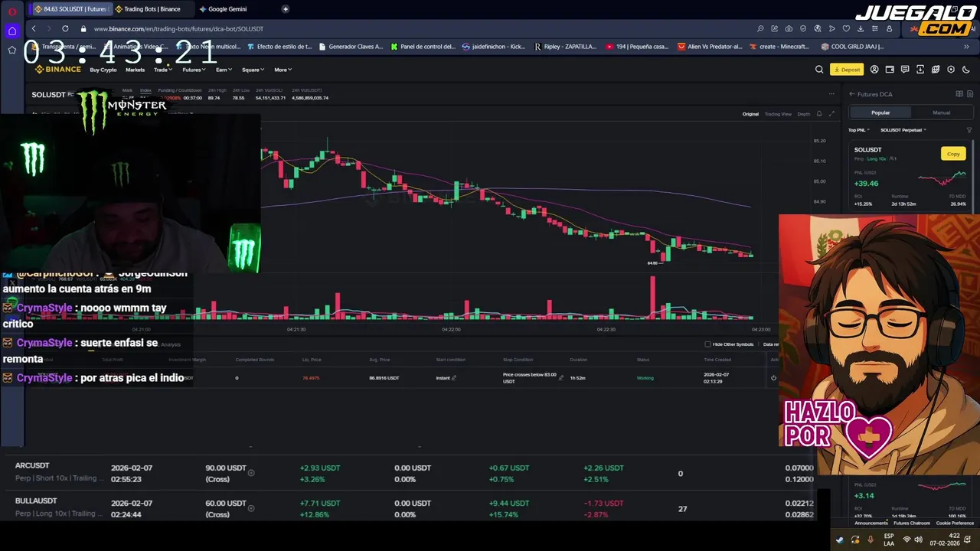Open the price alert bell icon

point(819,114)
